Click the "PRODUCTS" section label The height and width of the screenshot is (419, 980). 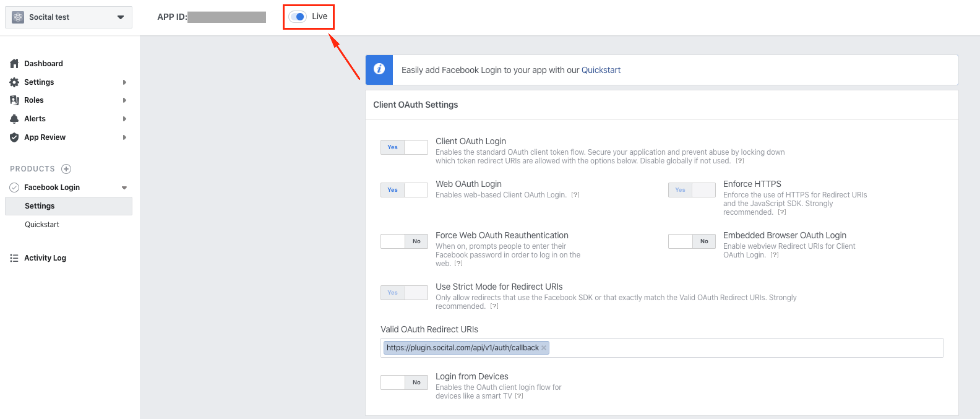point(32,169)
